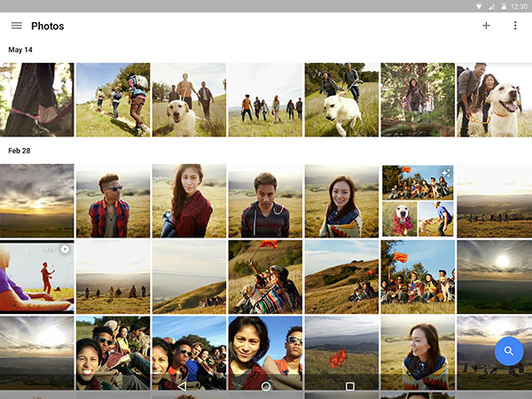View the man in striped hoodie photo
This screenshot has height=399, width=532.
265,200
